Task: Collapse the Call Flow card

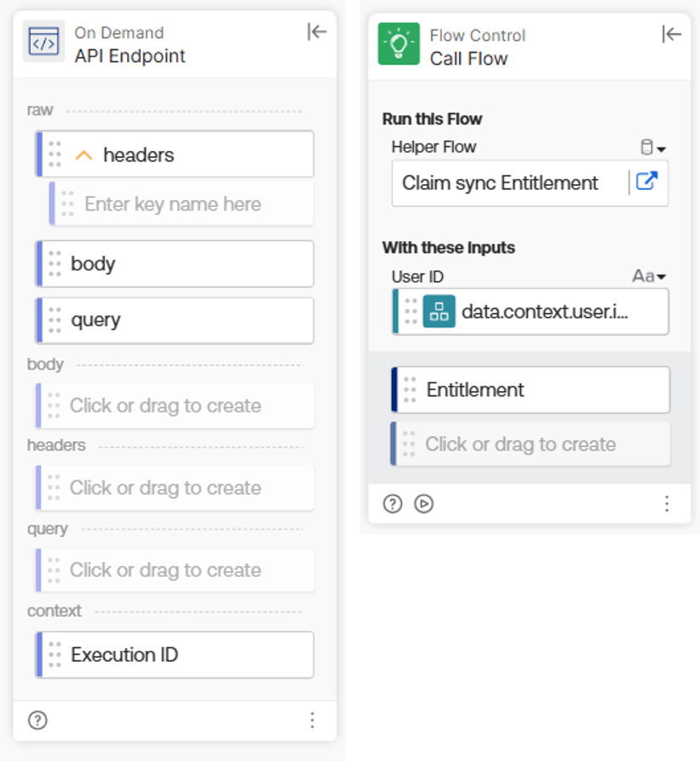Action: (671, 35)
